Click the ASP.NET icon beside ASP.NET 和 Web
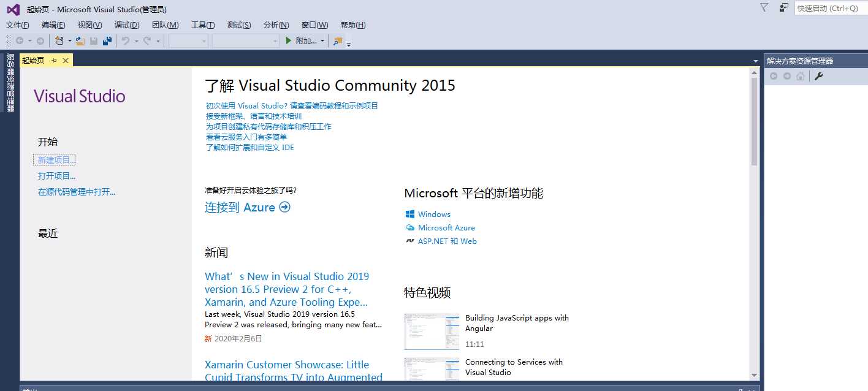Viewport: 868px width, 391px height. click(x=410, y=241)
